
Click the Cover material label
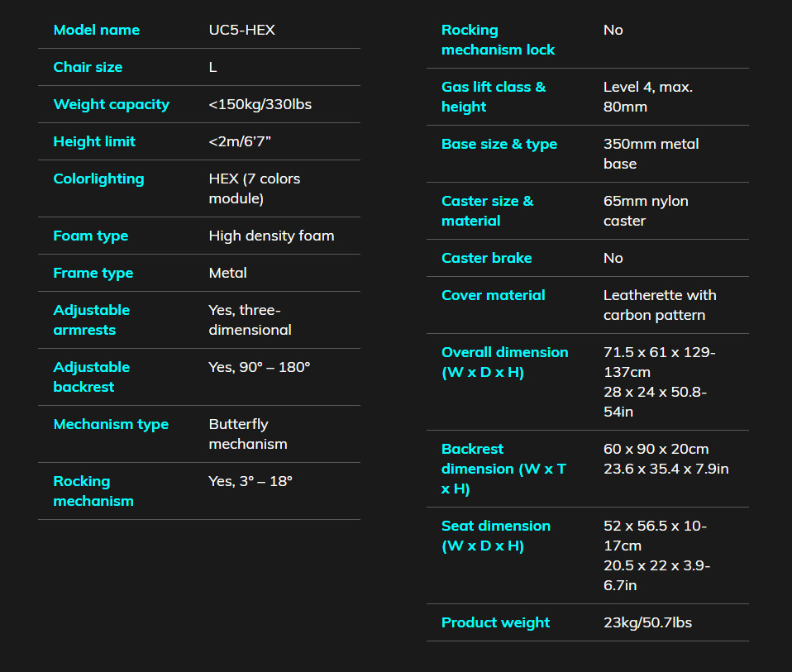494,295
